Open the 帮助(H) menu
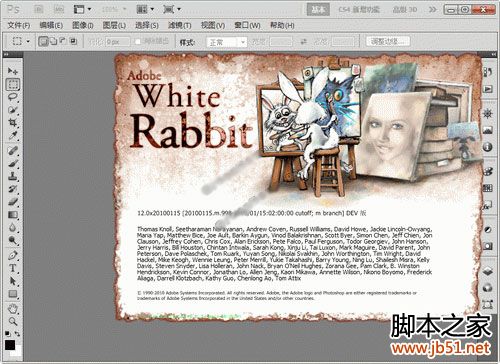Viewport: 500px width, 364px height. (x=282, y=25)
